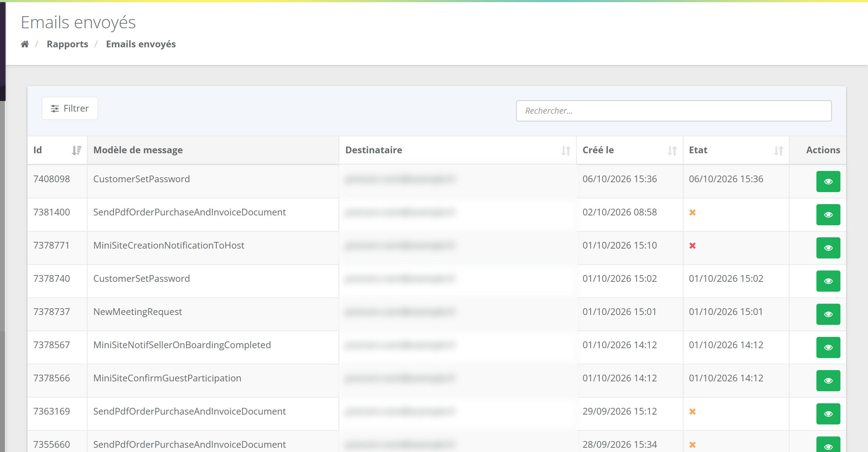Image resolution: width=868 pixels, height=452 pixels.
Task: View email 7355660 with eye button
Action: click(x=828, y=445)
